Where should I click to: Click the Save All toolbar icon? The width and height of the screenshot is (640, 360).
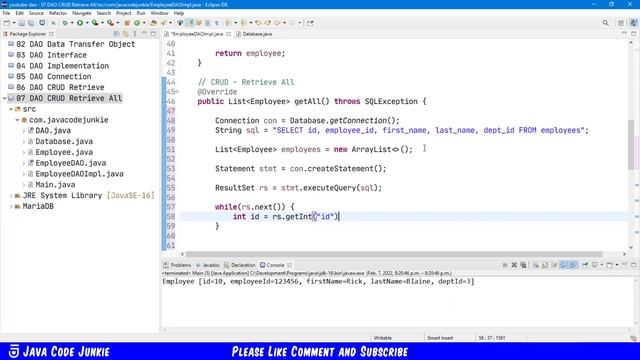pyautogui.click(x=31, y=23)
